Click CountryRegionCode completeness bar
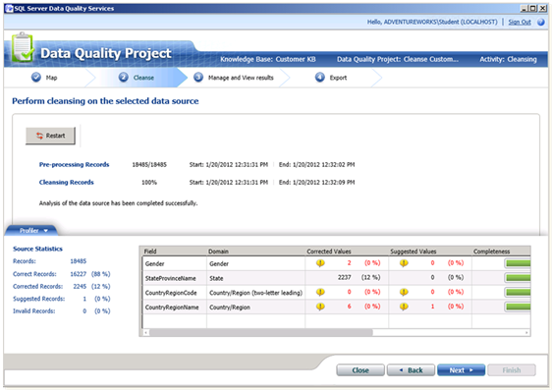Image resolution: width=552 pixels, height=392 pixels. tap(518, 292)
